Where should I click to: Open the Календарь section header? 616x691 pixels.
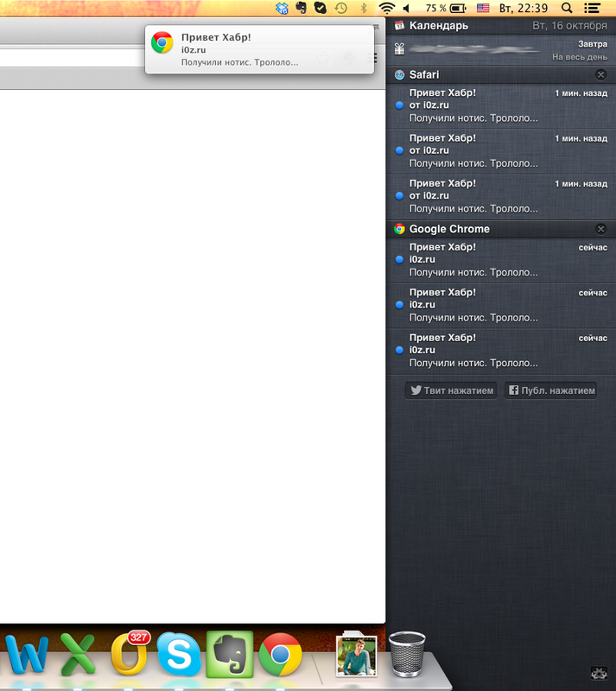pos(501,26)
